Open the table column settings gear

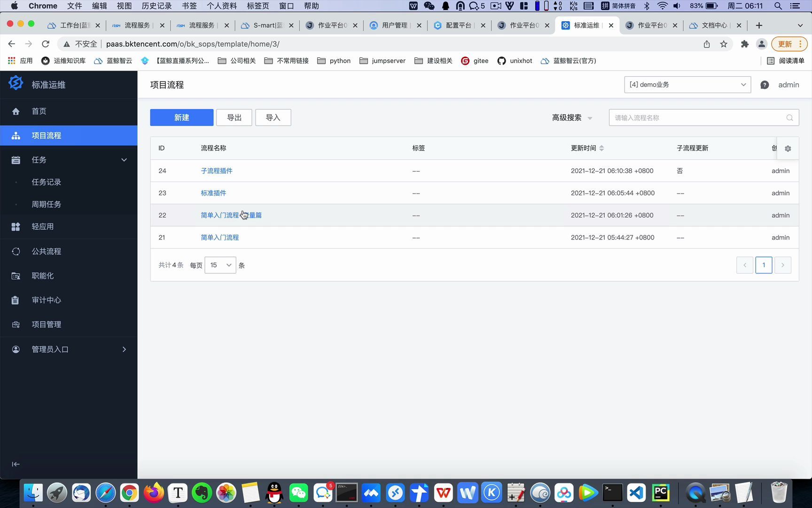788,148
